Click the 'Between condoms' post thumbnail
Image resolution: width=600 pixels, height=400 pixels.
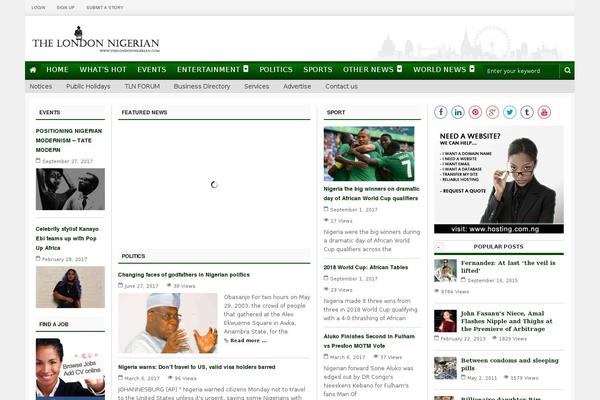click(445, 368)
